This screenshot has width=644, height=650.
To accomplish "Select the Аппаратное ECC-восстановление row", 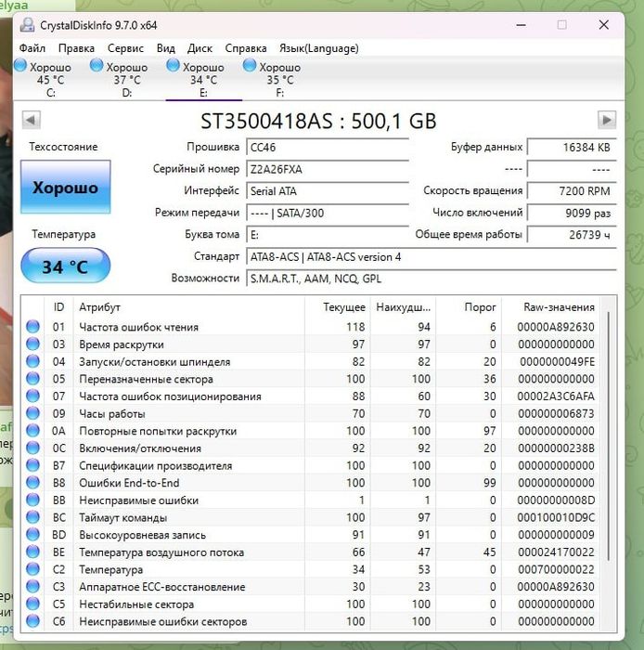I will pos(311,587).
